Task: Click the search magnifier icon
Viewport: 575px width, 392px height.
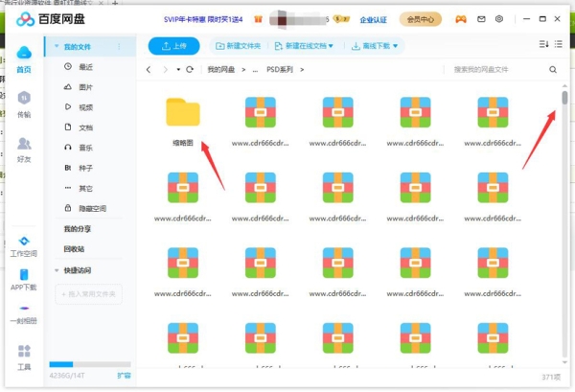Action: (553, 70)
